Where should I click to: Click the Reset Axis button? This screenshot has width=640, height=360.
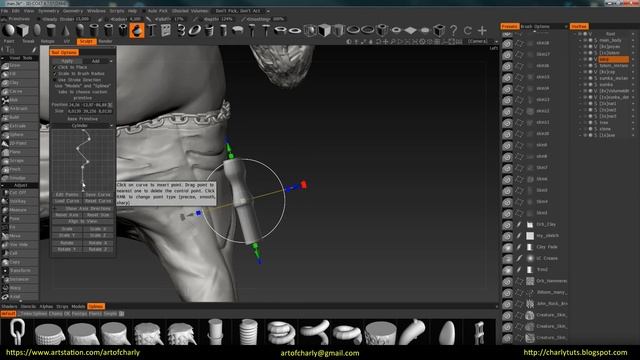tap(67, 215)
